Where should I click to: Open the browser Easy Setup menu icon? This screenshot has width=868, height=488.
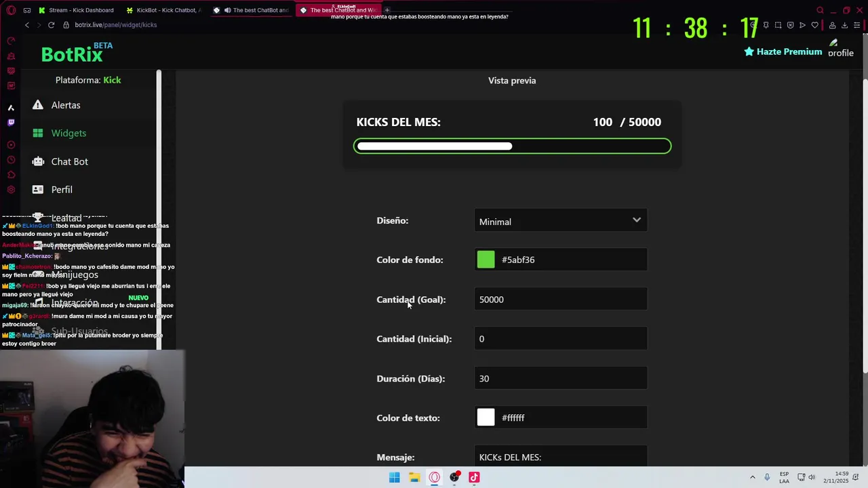coord(857,25)
